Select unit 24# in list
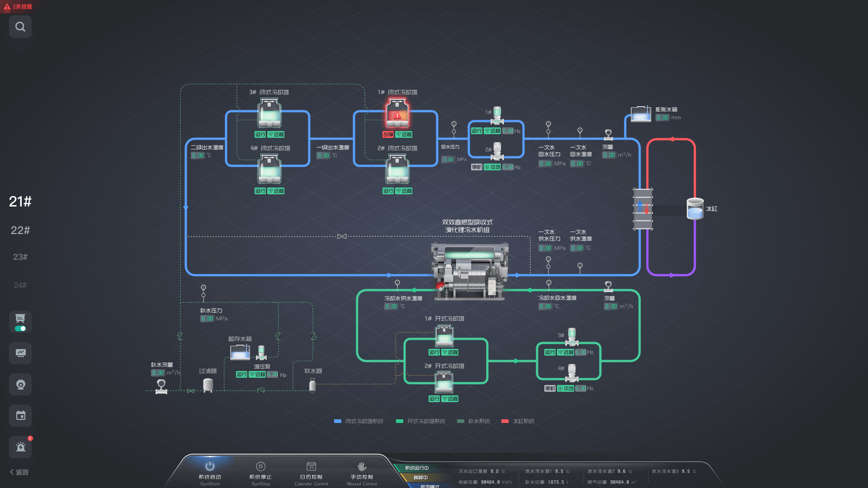Image resolution: width=868 pixels, height=488 pixels. 20,285
